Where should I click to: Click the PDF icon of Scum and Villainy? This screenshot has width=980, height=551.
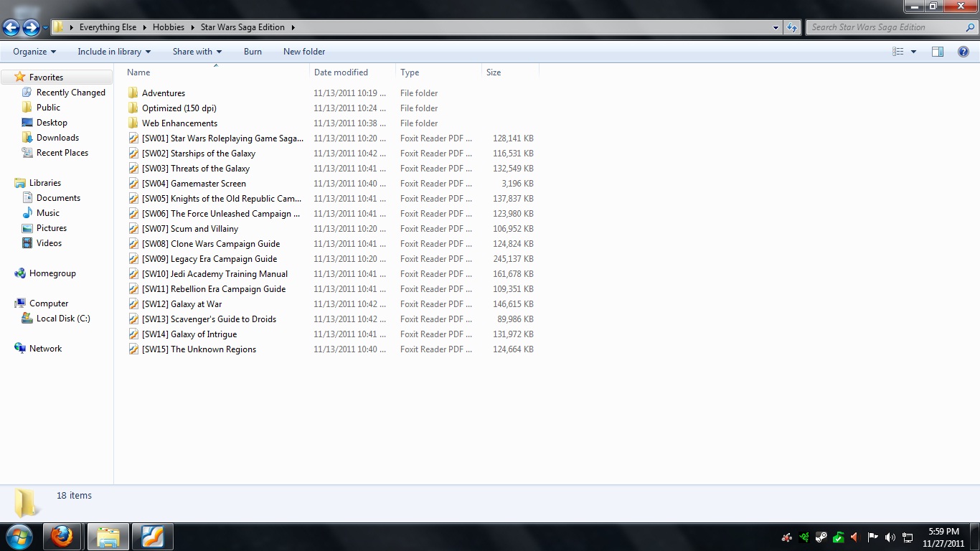tap(133, 229)
